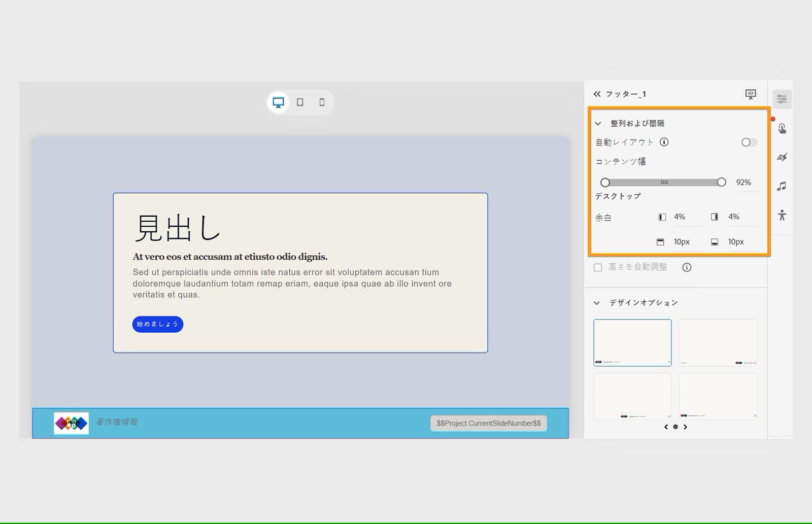Click the $$Project.CurrentSlideNumber$$ field

(489, 424)
